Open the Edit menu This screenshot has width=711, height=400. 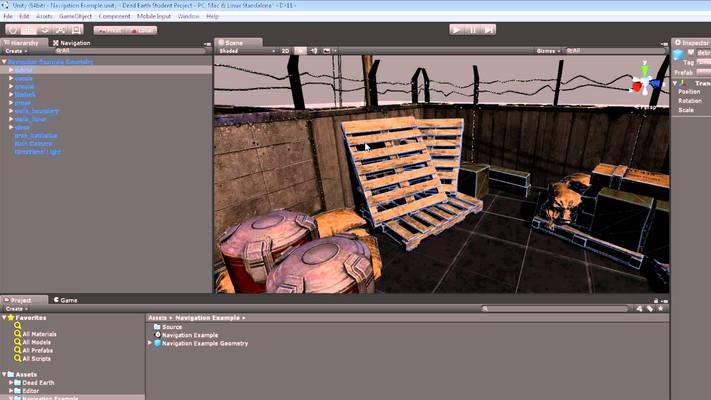[24, 16]
